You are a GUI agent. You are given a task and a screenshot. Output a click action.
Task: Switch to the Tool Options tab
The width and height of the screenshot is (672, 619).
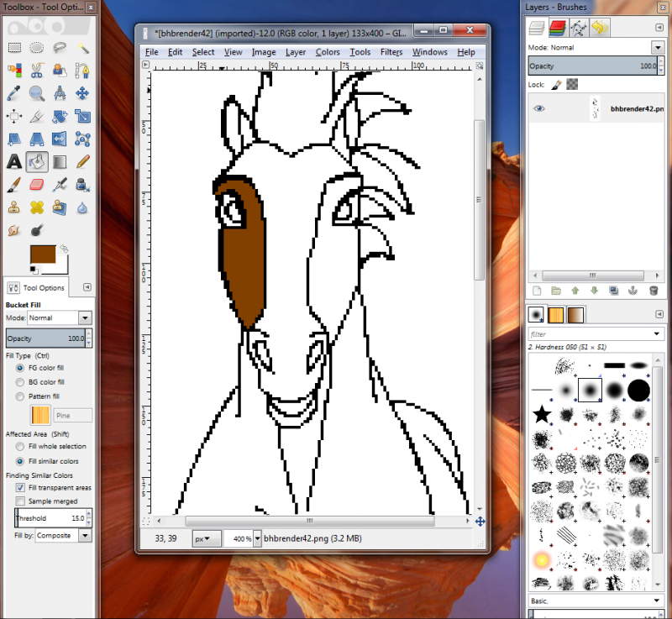[x=37, y=287]
